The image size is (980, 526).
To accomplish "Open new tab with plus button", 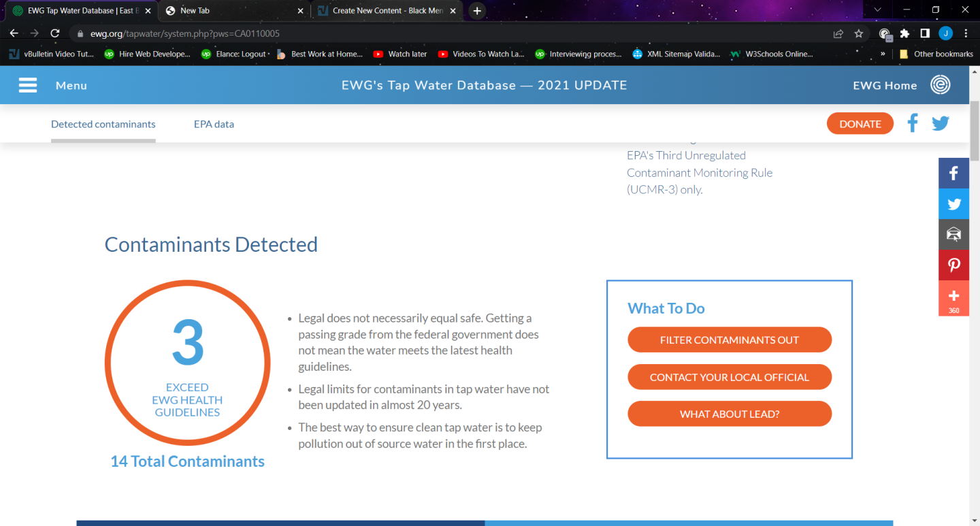I will (477, 11).
